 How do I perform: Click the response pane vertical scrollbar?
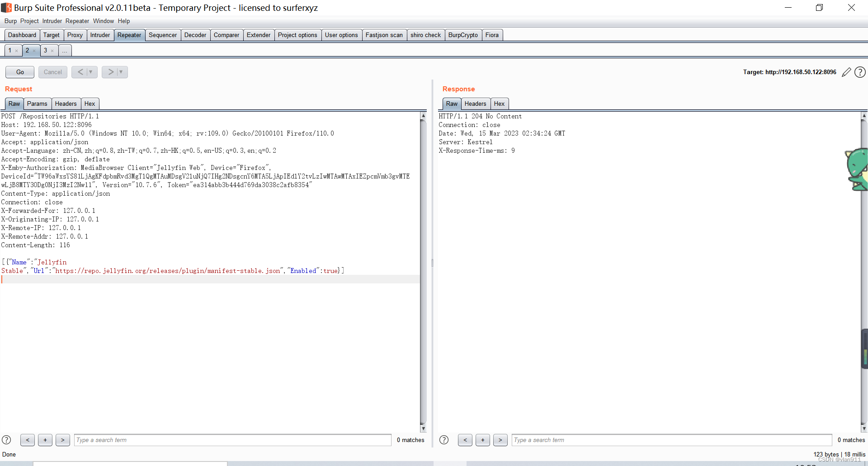(864, 271)
